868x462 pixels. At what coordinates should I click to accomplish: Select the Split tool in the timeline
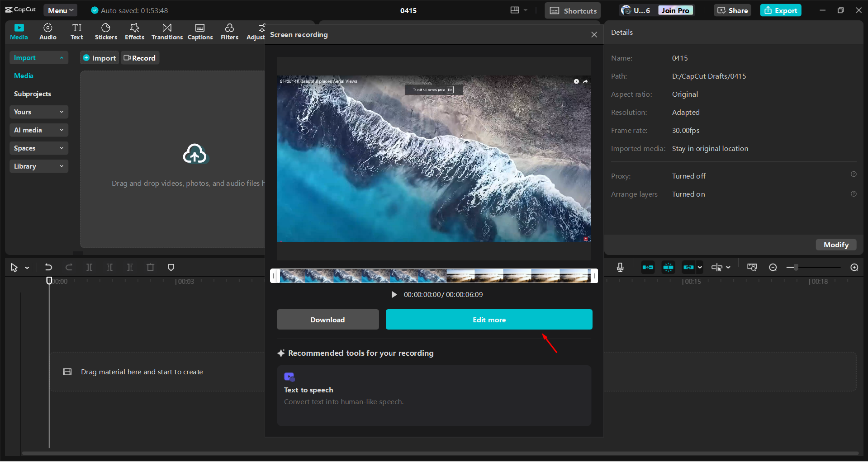tap(89, 267)
